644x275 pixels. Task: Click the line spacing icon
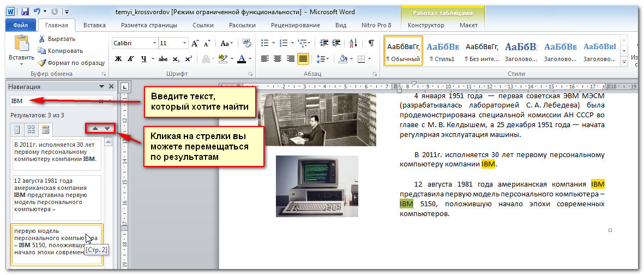pyautogui.click(x=322, y=59)
